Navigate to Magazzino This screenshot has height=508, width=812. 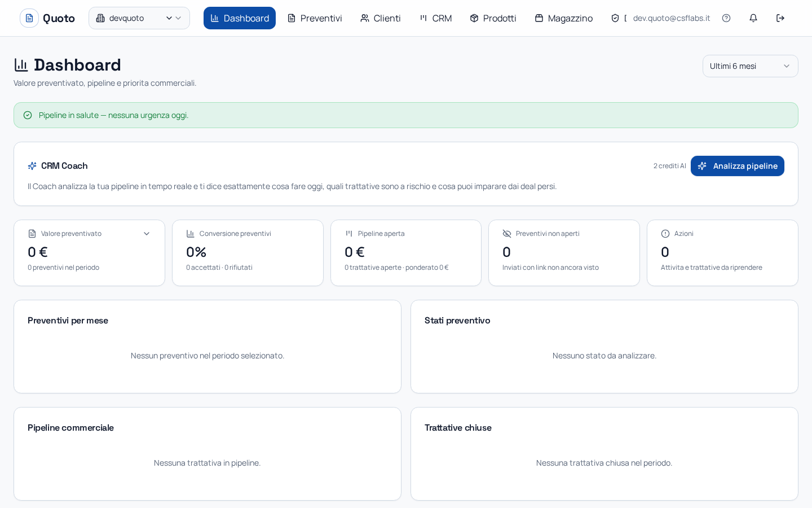564,18
